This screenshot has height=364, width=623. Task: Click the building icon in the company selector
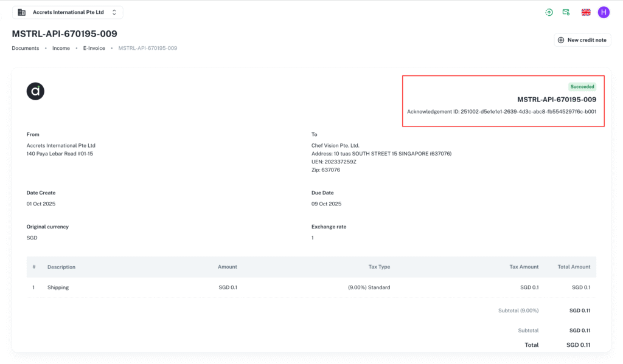point(22,12)
